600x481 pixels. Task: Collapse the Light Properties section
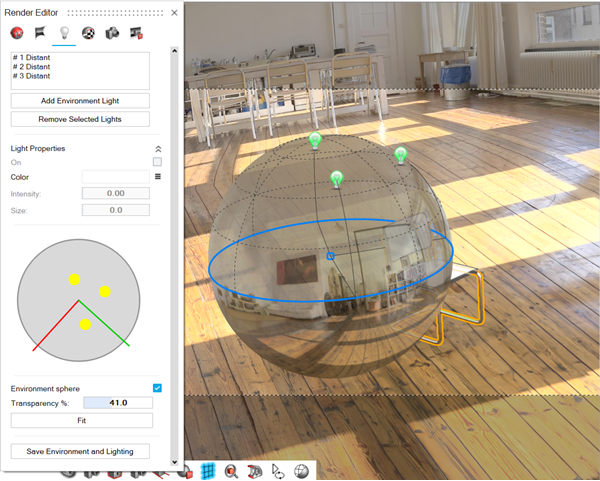(x=157, y=148)
